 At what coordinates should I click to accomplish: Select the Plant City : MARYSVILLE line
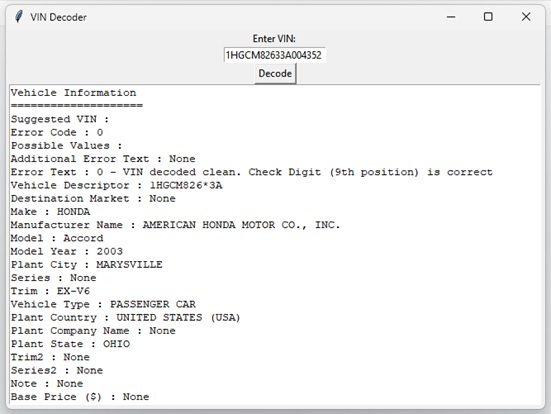click(x=86, y=265)
